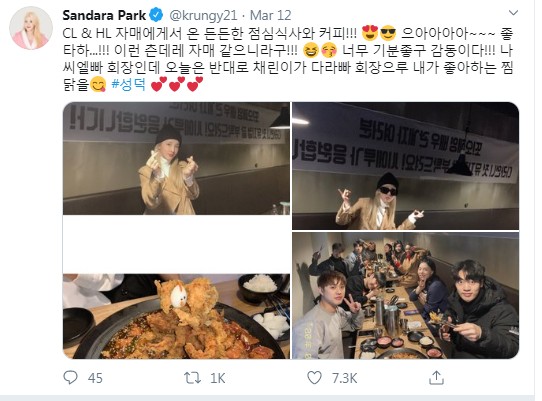
Task: Click the tweet's Korean text body
Action: (x=288, y=59)
